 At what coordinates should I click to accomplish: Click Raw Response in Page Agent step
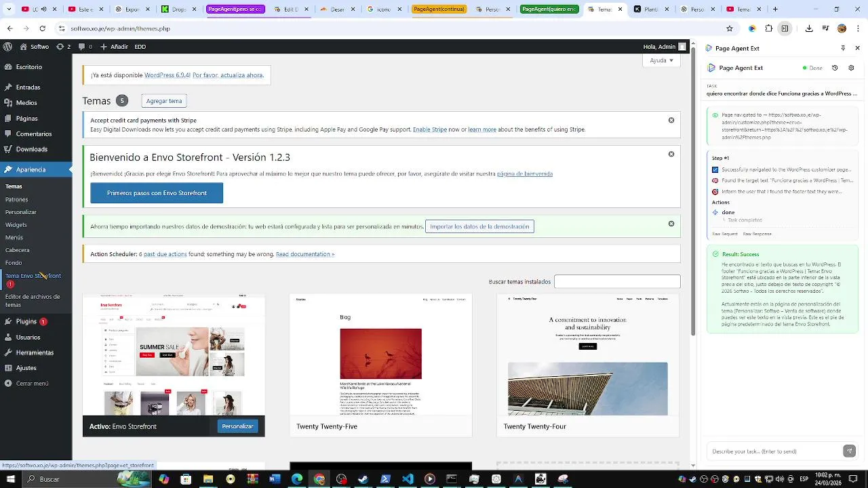757,233
